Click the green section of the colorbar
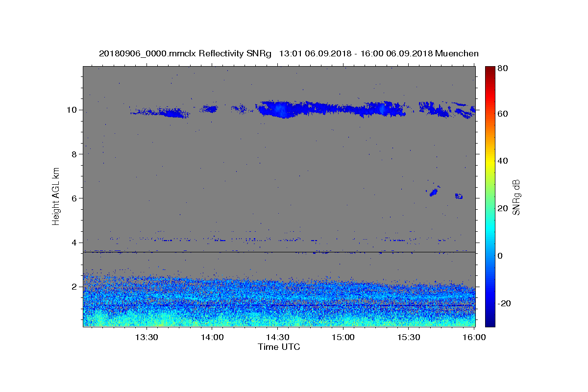 (x=490, y=196)
